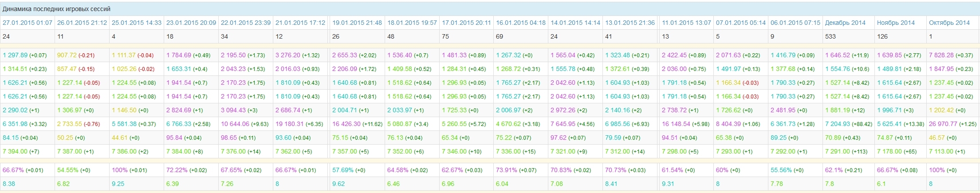This screenshot has width=980, height=193.
Task: Select the 533 count under Декабрь 2014
Action: click(x=830, y=36)
